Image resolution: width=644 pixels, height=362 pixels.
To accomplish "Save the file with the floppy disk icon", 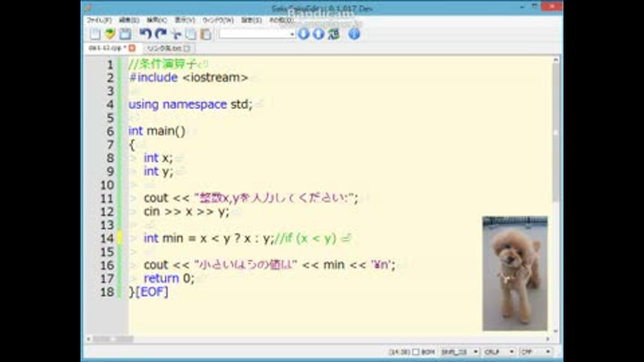I will [125, 34].
